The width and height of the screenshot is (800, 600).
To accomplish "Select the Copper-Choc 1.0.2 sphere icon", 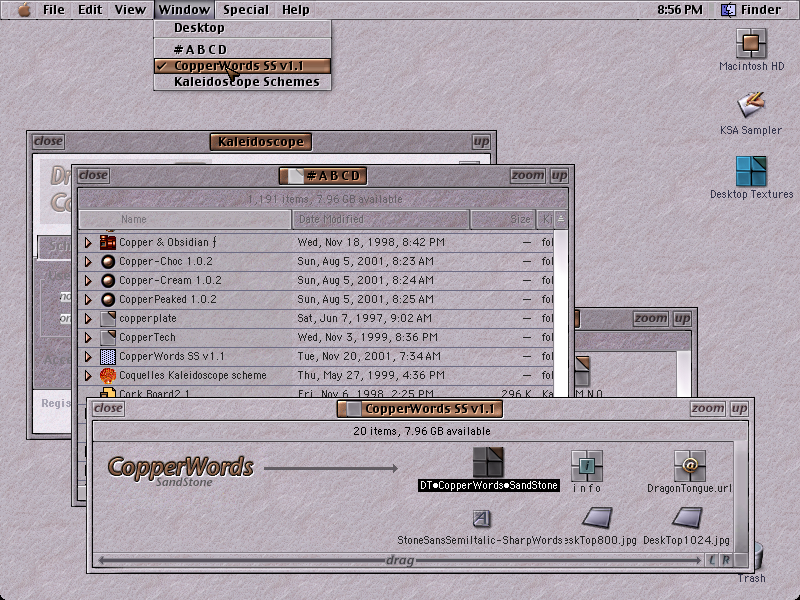I will pos(108,262).
